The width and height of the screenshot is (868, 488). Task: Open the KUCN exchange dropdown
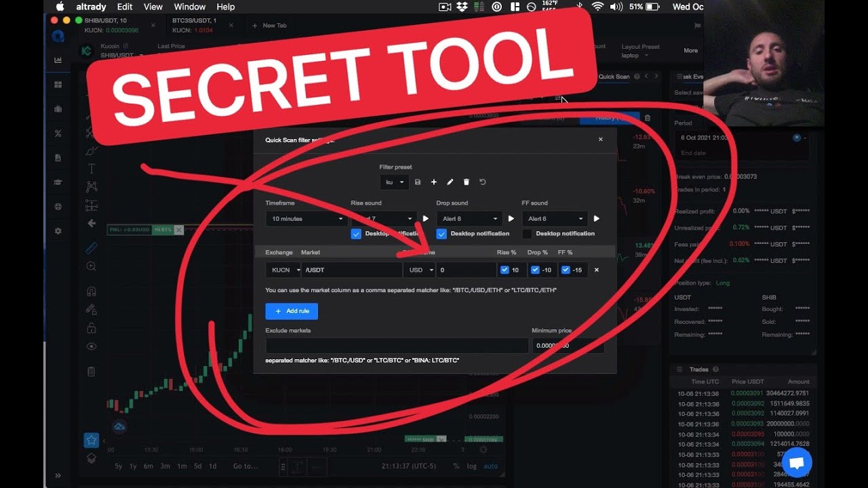tap(283, 270)
